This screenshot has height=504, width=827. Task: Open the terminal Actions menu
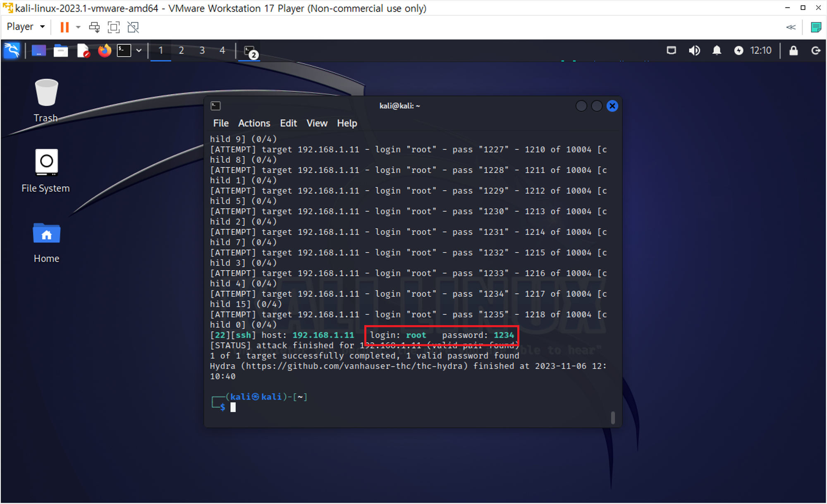(254, 123)
